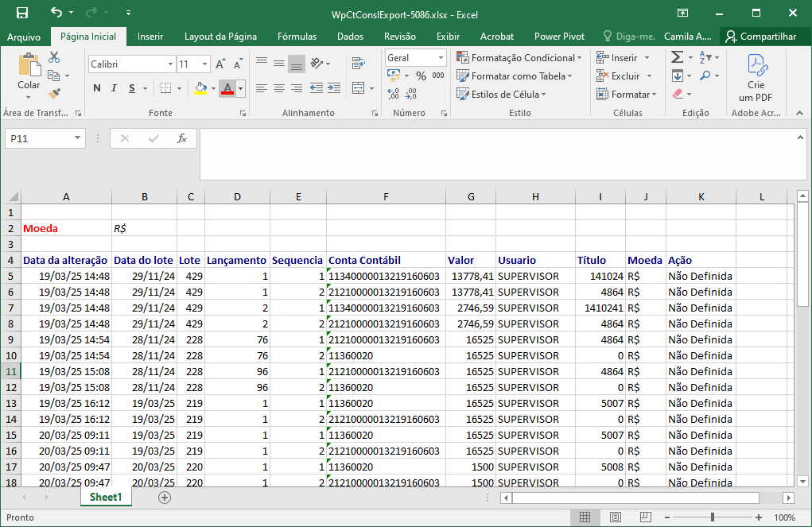Copy the selection from the clipboard group

point(53,76)
